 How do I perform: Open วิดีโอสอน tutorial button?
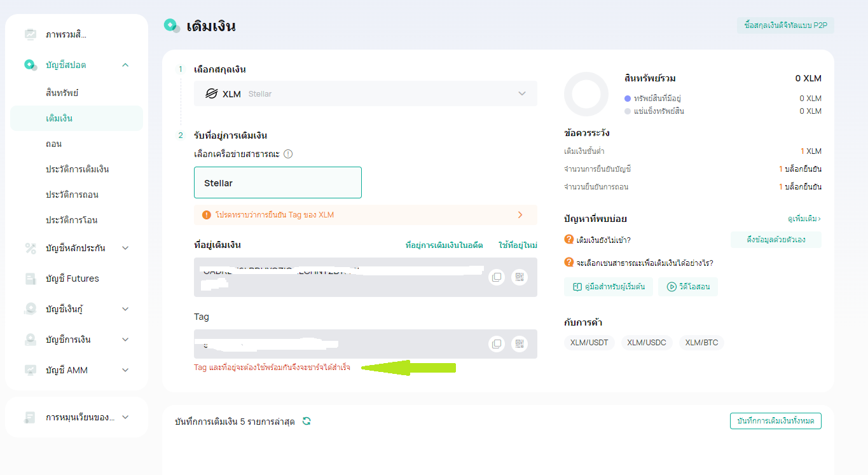[688, 287]
